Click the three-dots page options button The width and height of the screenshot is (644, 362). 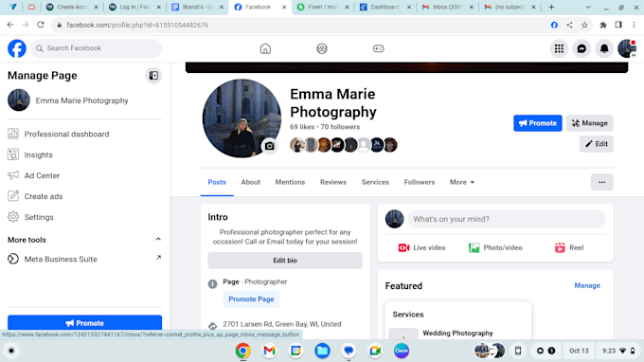click(x=601, y=182)
